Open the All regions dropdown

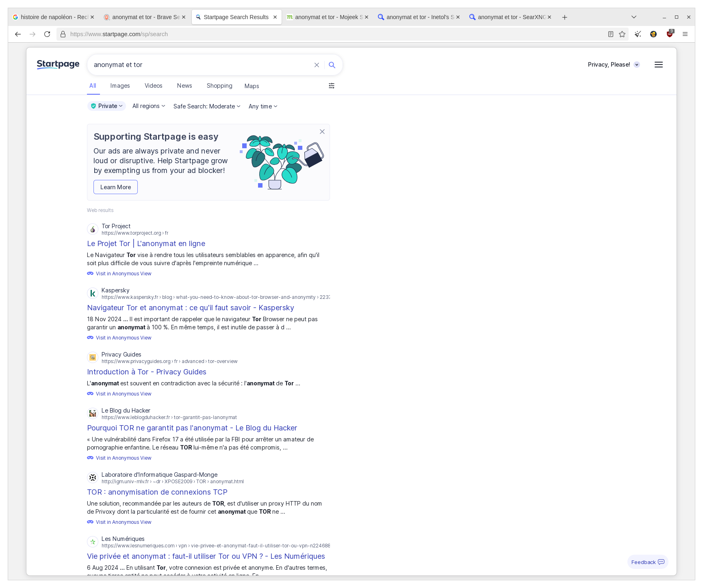point(148,106)
